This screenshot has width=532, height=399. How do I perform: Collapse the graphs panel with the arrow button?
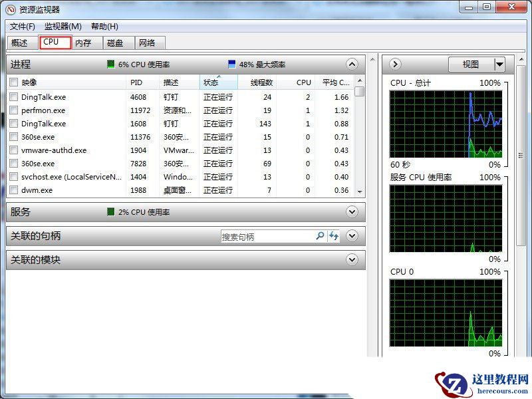pos(394,64)
